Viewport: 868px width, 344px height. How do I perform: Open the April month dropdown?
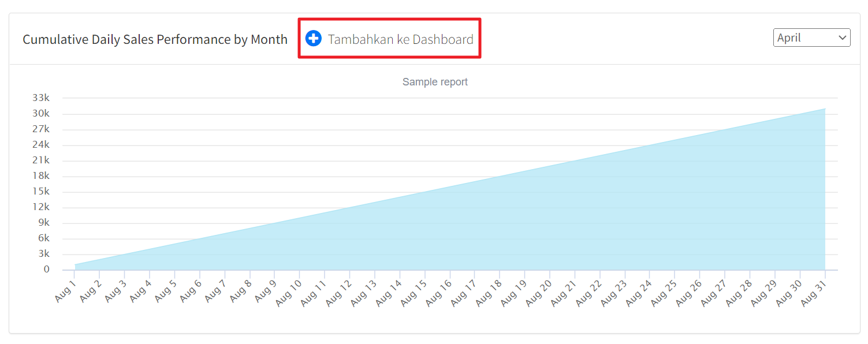click(x=811, y=38)
